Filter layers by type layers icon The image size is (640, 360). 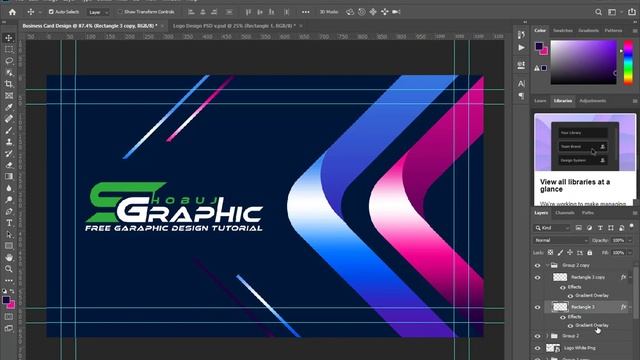coord(600,228)
